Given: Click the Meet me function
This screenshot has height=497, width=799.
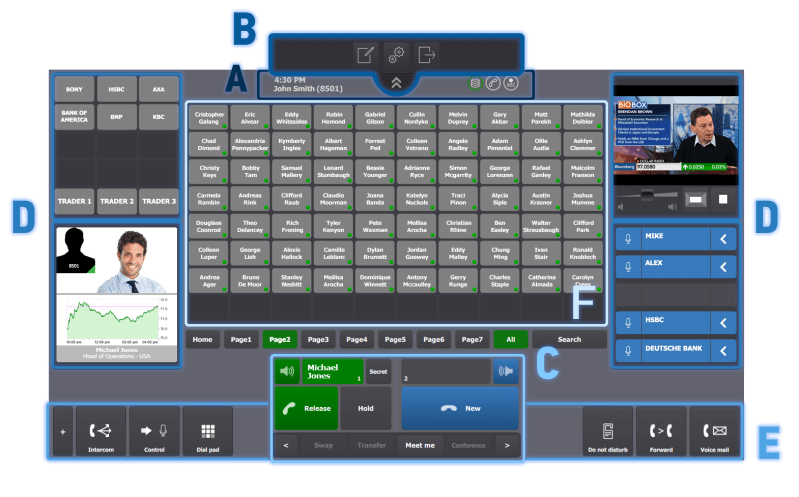Looking at the screenshot, I should click(x=420, y=446).
